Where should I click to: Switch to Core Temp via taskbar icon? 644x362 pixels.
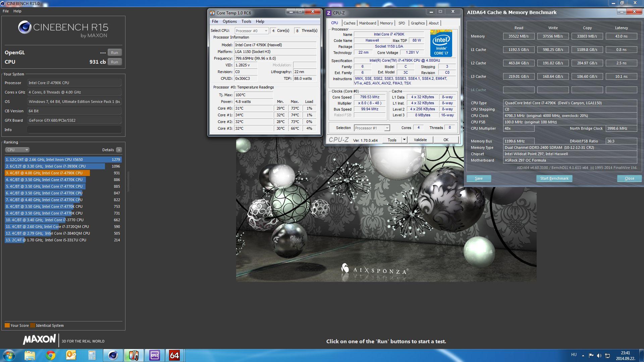[133, 355]
